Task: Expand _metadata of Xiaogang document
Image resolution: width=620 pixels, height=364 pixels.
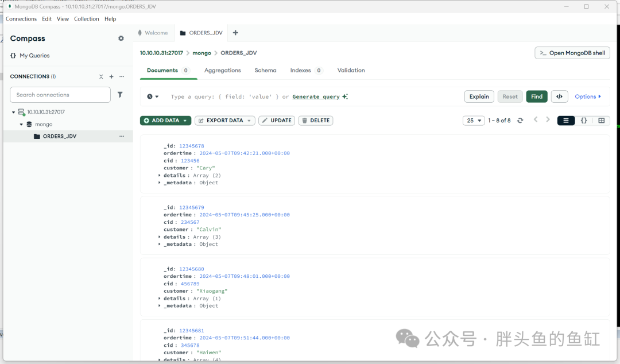Action: [x=160, y=306]
